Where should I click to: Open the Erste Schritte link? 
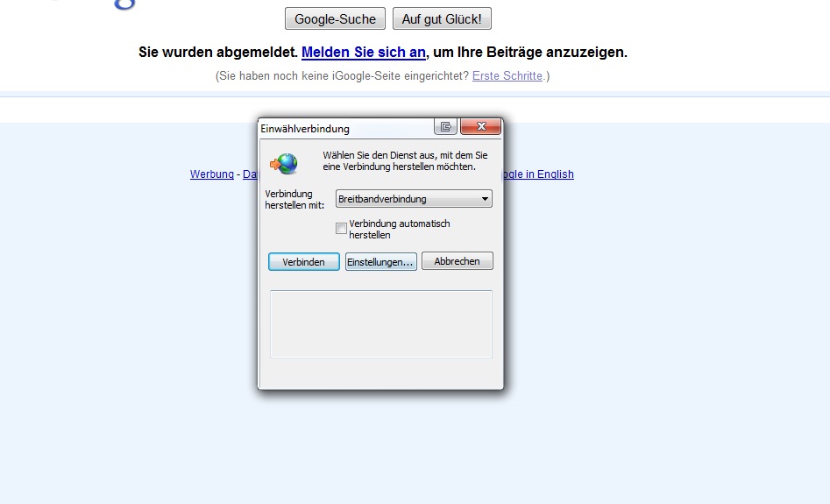click(x=507, y=75)
